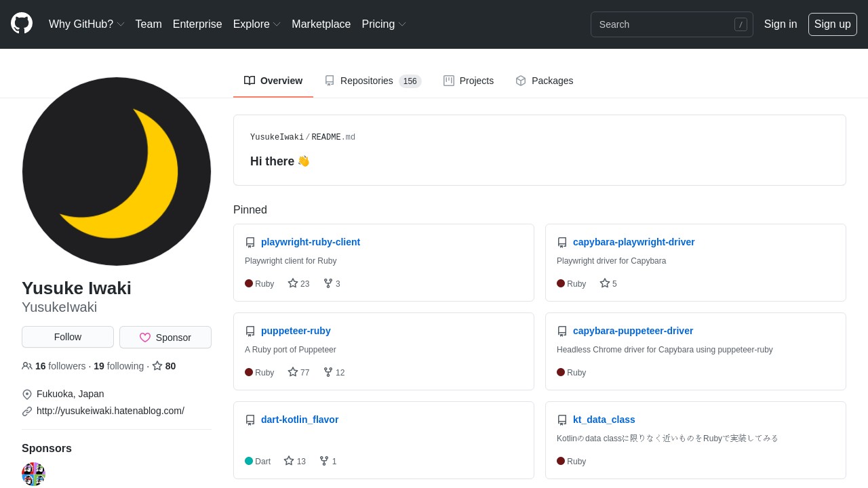
Task: Click the Sponsor button
Action: [165, 338]
